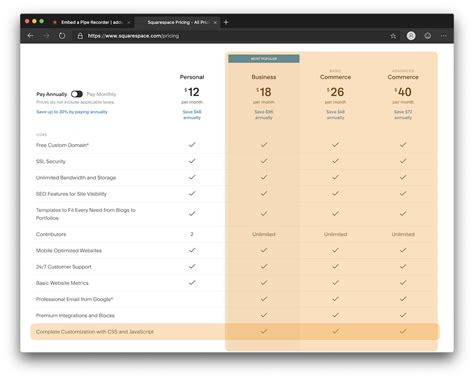Click the 'SSL Security' feature label
This screenshot has width=474, height=379.
click(51, 161)
